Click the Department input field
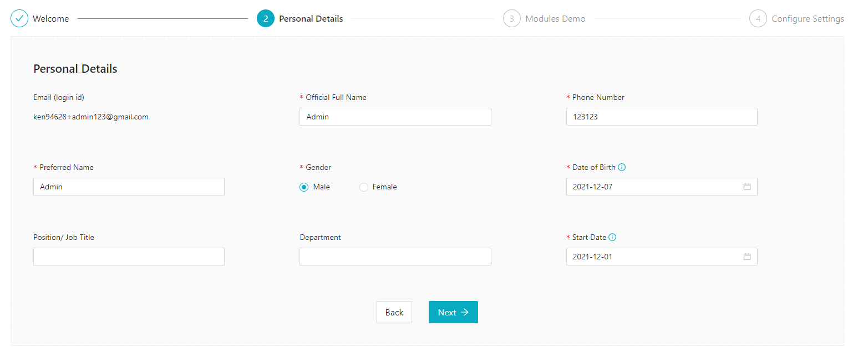 point(395,257)
